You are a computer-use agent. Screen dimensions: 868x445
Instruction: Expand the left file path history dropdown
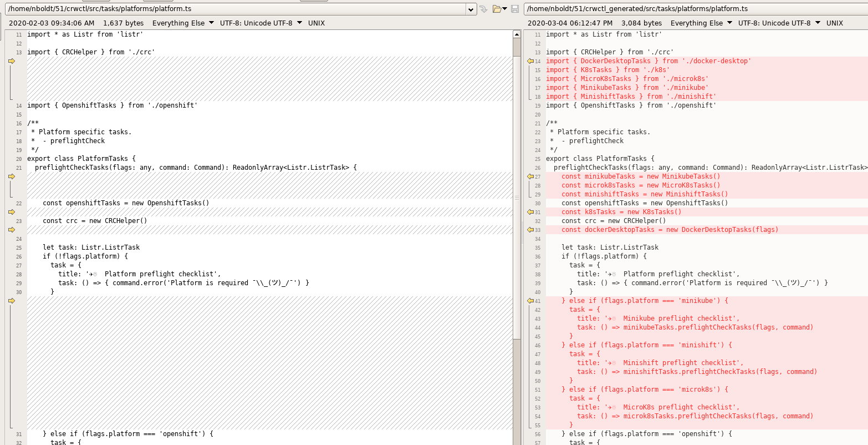point(471,9)
